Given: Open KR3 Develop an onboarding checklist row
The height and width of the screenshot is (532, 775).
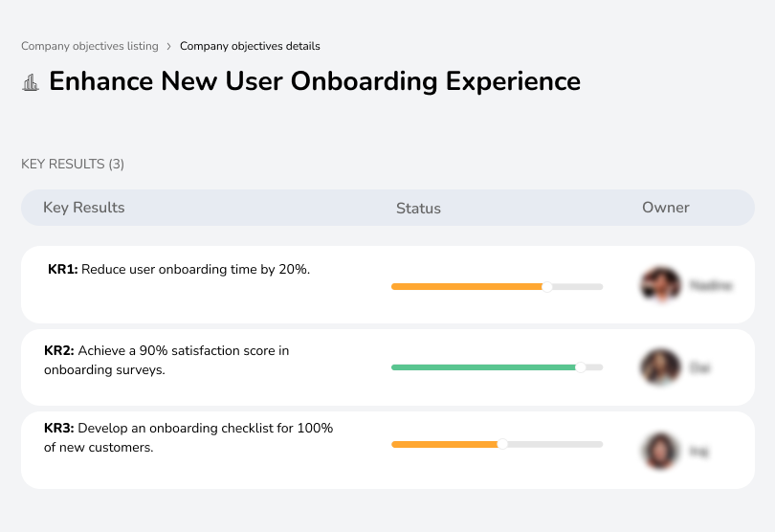Looking at the screenshot, I should pyautogui.click(x=387, y=450).
